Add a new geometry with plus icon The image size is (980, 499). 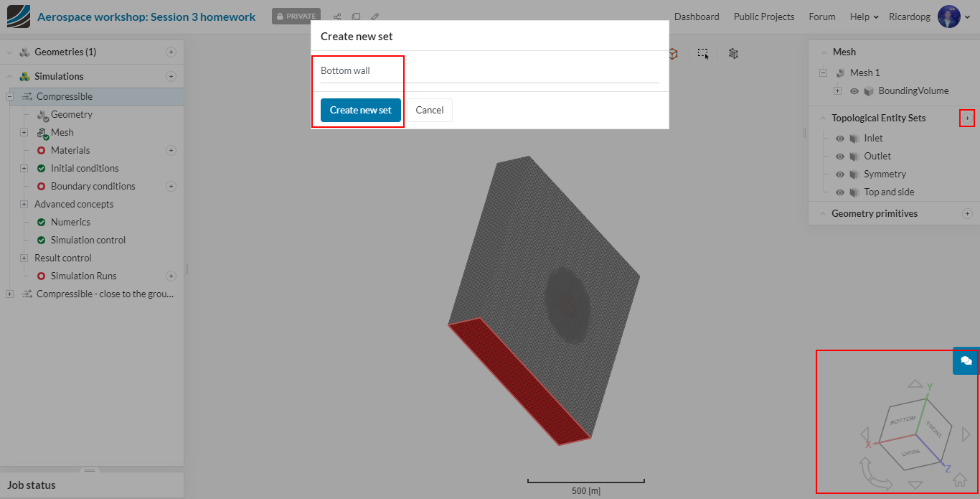coord(171,52)
